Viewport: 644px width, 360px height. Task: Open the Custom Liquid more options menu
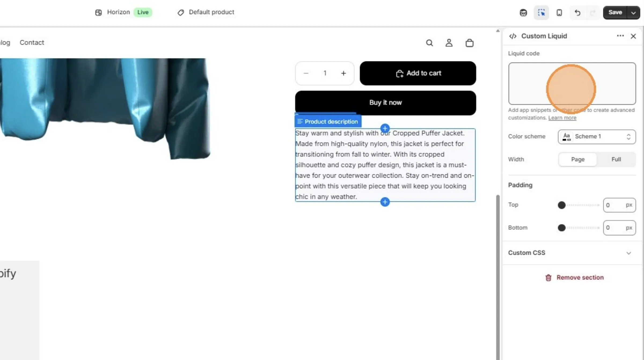(x=620, y=36)
